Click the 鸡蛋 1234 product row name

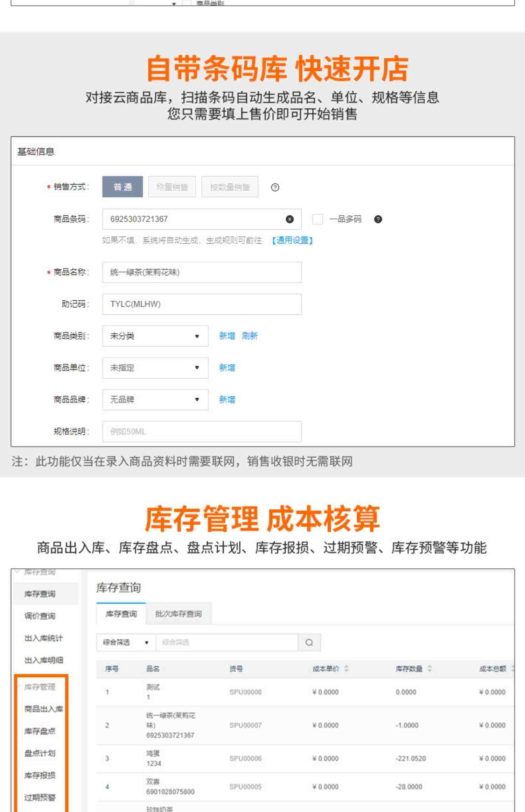click(x=154, y=758)
